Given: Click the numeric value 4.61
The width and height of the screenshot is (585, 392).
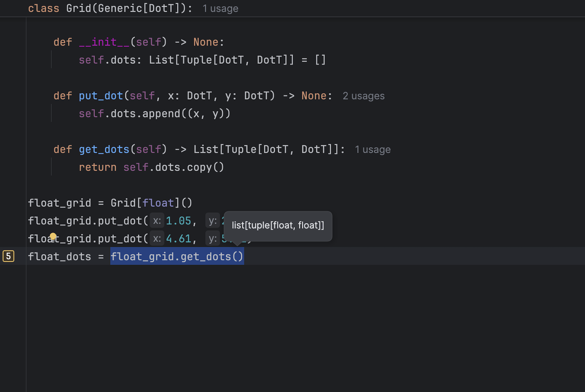Looking at the screenshot, I should pos(178,239).
